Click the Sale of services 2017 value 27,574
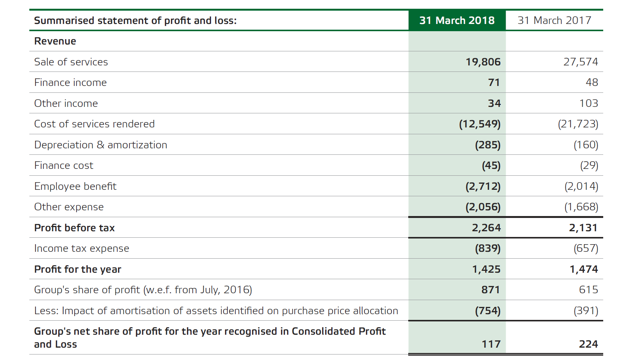The height and width of the screenshot is (364, 631). tap(580, 62)
